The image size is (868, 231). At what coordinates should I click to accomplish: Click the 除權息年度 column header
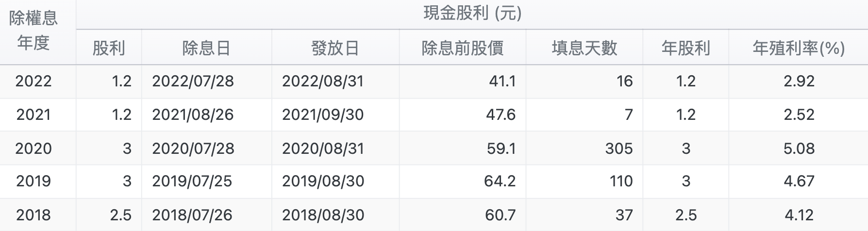coord(33,31)
